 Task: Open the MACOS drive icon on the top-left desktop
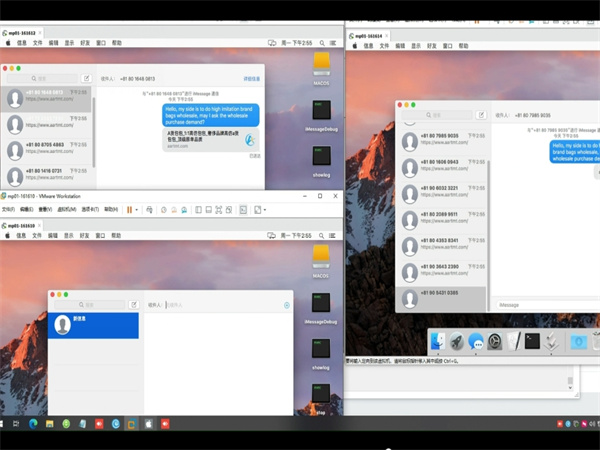point(321,64)
